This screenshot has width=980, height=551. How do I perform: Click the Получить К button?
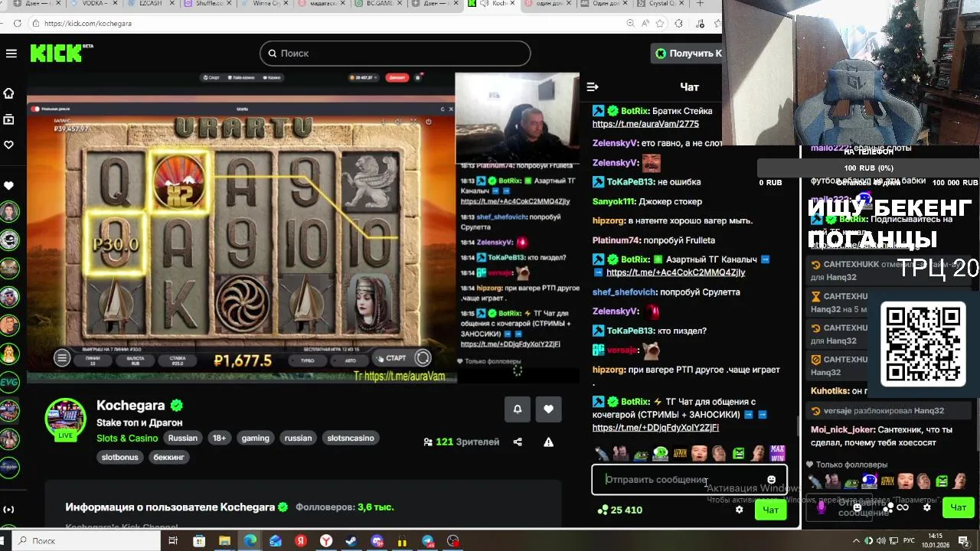(688, 54)
